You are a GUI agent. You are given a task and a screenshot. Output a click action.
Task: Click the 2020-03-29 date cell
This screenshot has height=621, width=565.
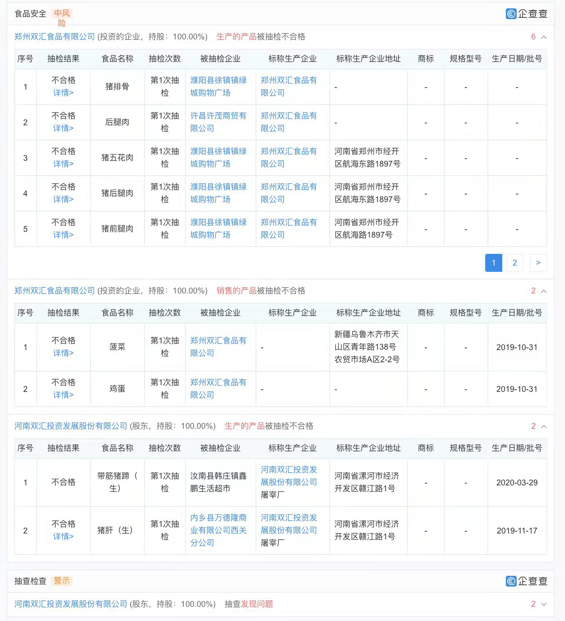coord(517,483)
